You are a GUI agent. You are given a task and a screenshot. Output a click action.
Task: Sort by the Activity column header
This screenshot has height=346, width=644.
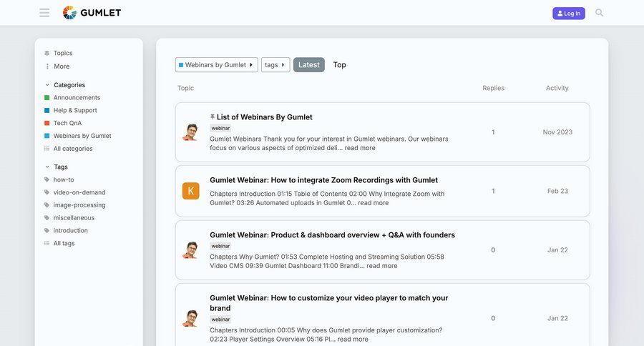557,88
